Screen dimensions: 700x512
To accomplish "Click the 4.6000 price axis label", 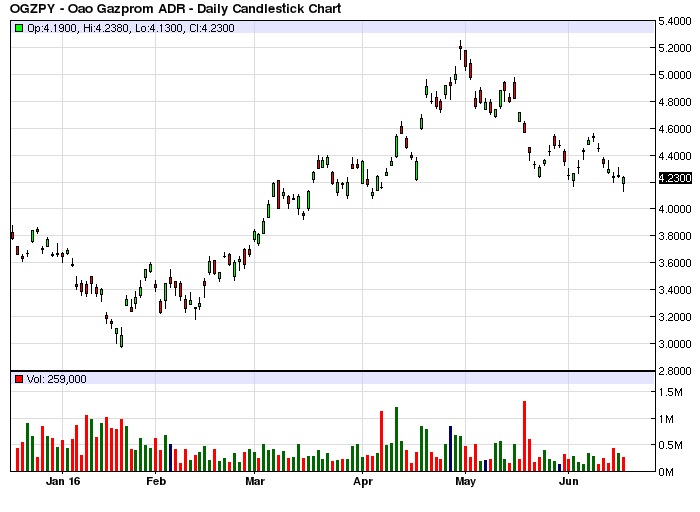I will point(675,129).
